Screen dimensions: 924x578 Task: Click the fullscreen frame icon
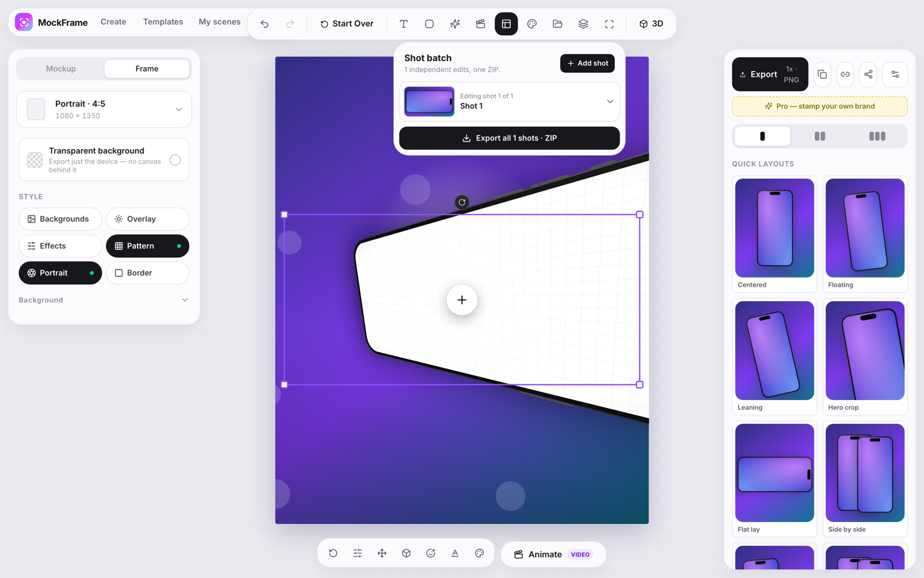(609, 24)
